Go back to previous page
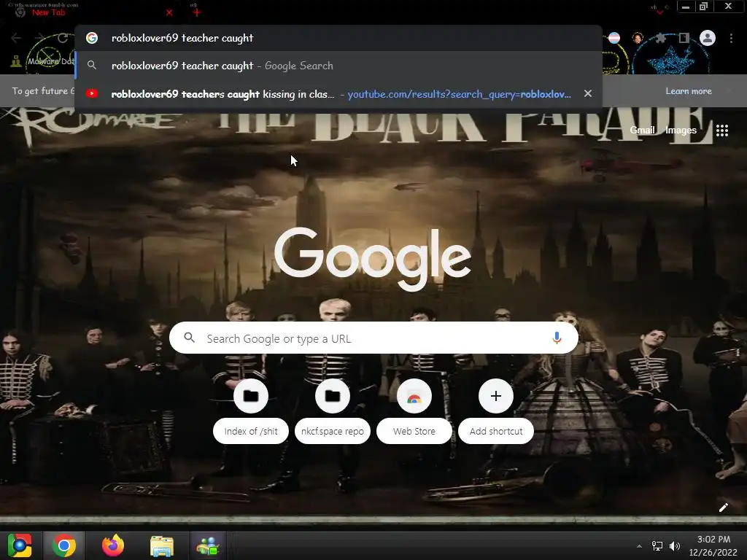 tap(16, 38)
